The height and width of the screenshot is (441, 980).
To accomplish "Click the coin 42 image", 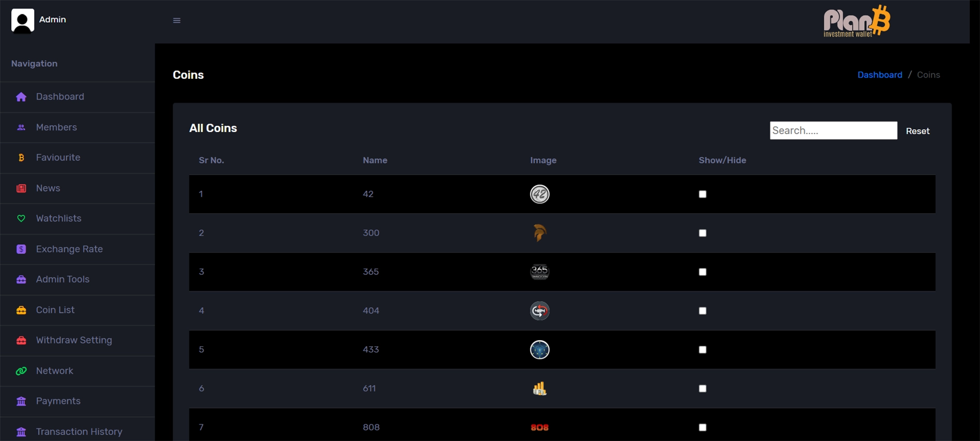I will coord(540,194).
